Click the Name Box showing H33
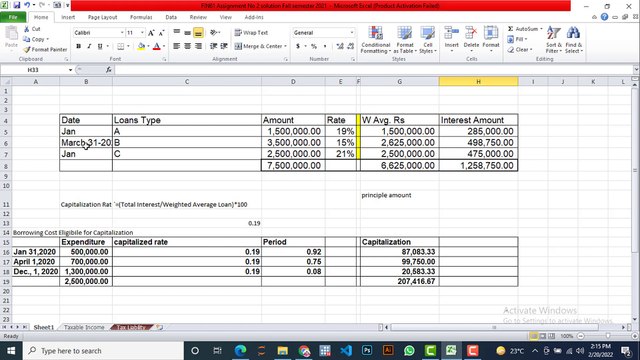640x360 pixels. pyautogui.click(x=33, y=70)
